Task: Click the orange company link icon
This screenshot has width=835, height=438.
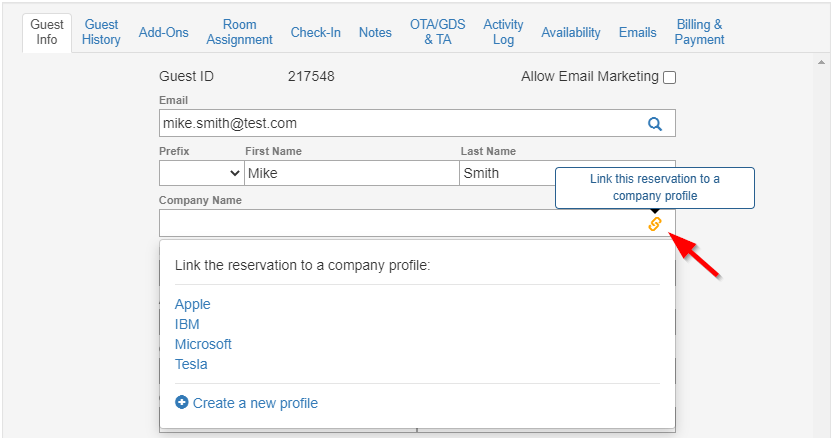Action: pyautogui.click(x=655, y=224)
